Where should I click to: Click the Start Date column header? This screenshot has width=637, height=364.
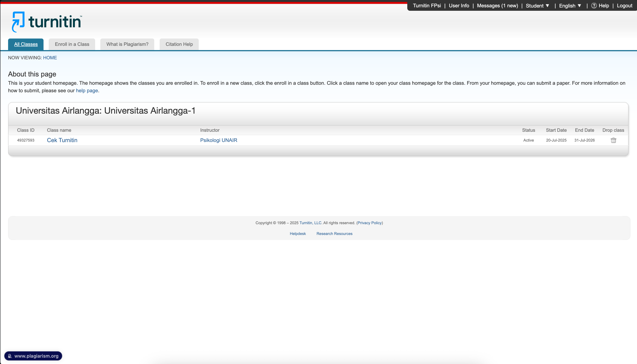click(556, 130)
